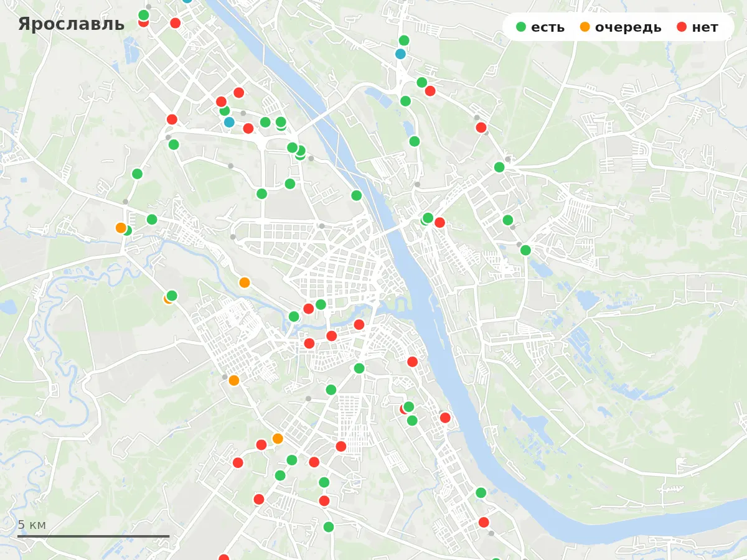The height and width of the screenshot is (560, 747).
Task: Select the 'очередь' legend label
Action: 628,27
